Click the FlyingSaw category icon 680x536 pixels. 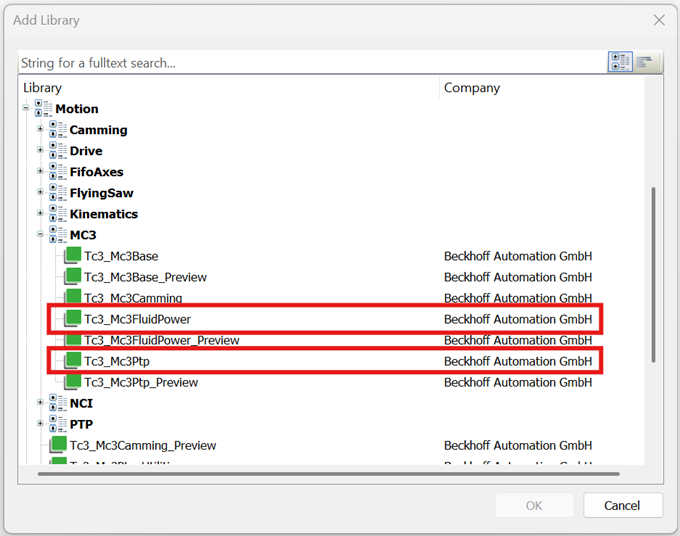point(58,193)
